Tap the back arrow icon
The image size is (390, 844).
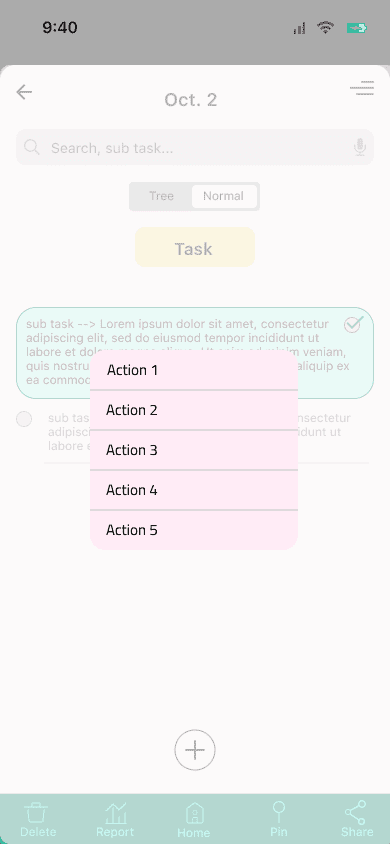tap(24, 92)
